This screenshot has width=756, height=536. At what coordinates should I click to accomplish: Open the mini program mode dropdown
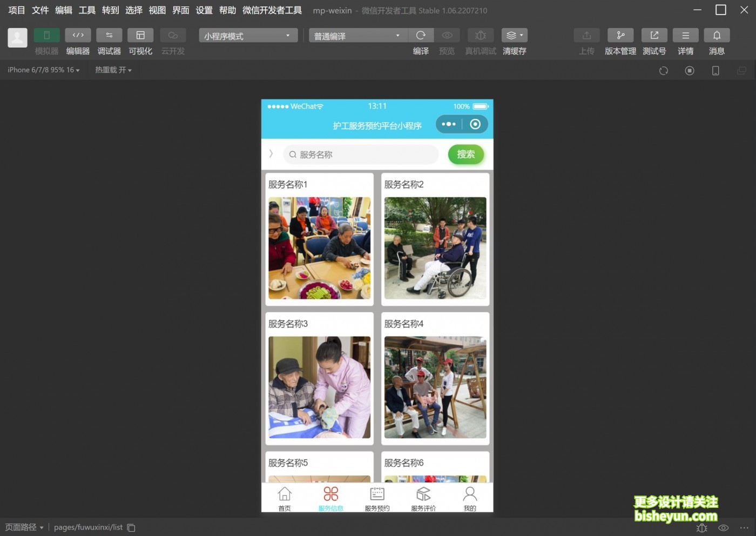248,36
